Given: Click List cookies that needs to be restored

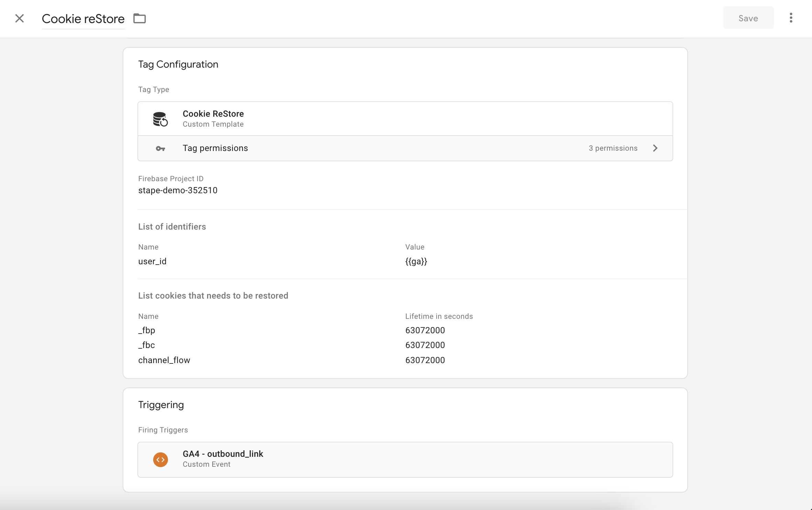Looking at the screenshot, I should pyautogui.click(x=213, y=295).
